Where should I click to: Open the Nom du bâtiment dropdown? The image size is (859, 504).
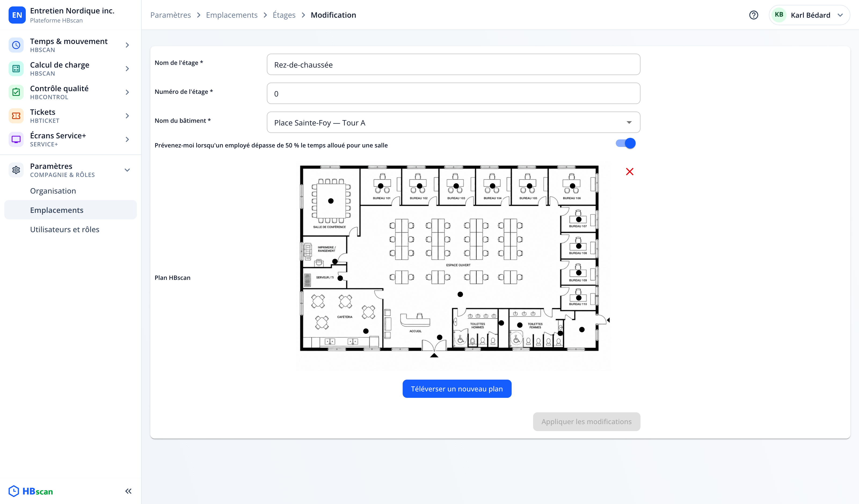(453, 122)
